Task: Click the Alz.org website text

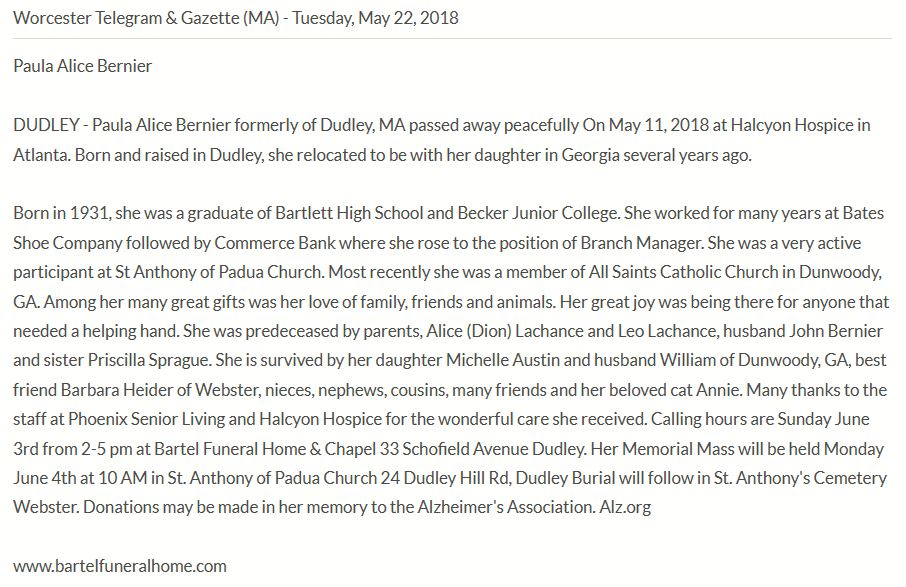Action: [x=624, y=506]
